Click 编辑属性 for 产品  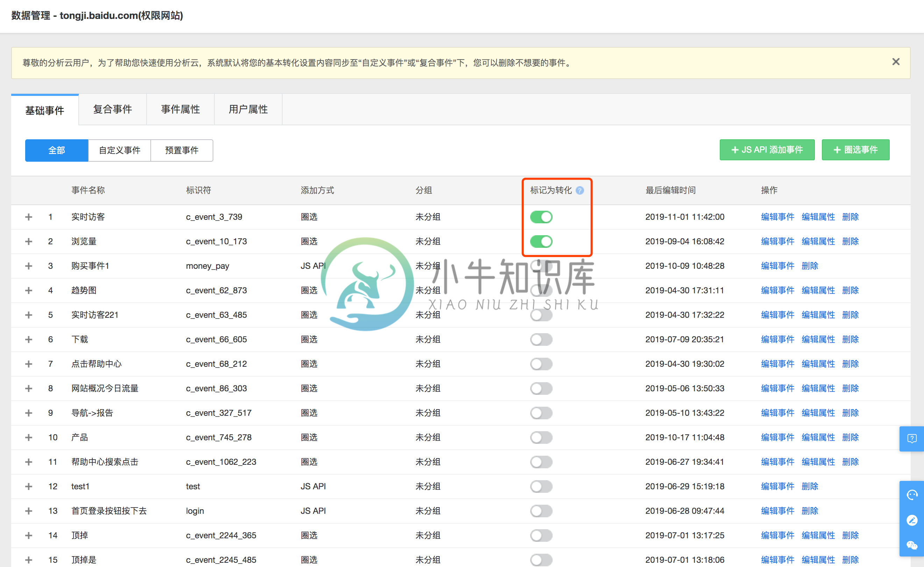(x=818, y=437)
